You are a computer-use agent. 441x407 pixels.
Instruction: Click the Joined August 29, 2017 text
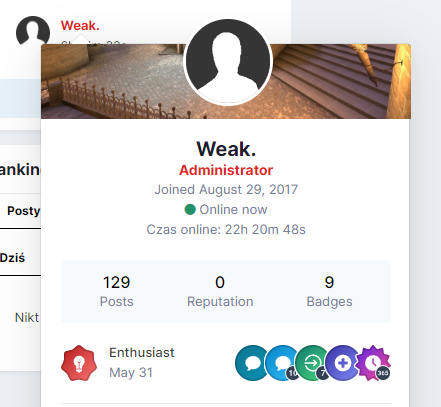pos(226,190)
